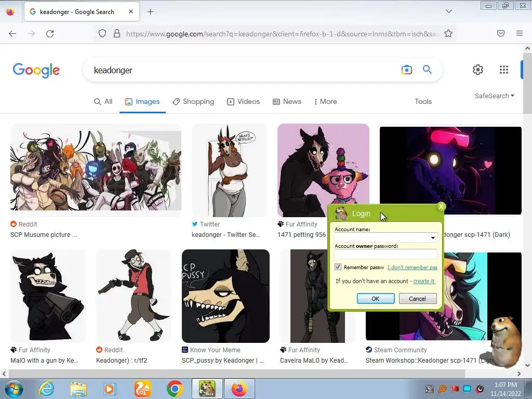
Task: Open the Google apps grid
Action: (x=504, y=70)
